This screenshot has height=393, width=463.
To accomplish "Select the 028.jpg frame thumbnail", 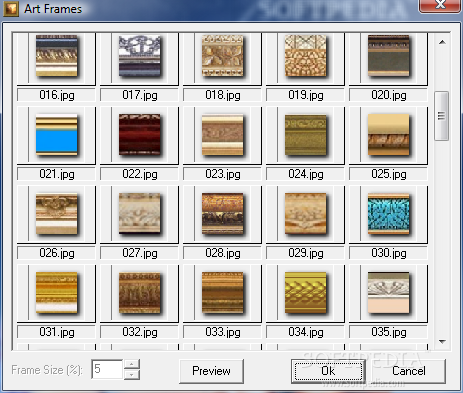I will click(223, 214).
